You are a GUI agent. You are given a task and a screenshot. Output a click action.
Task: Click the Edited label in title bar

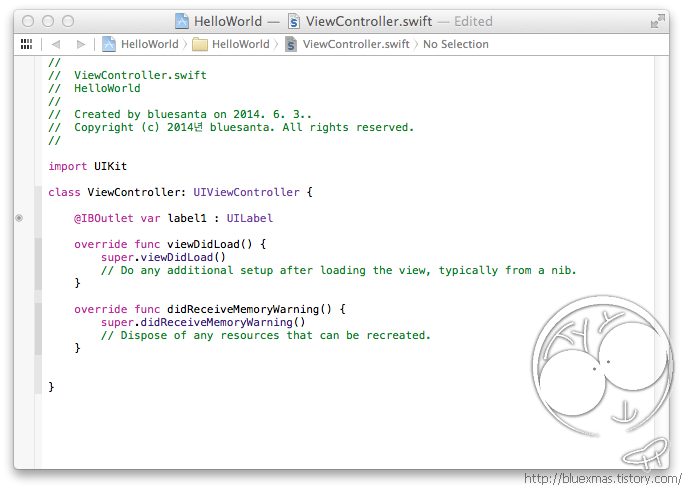coord(473,21)
